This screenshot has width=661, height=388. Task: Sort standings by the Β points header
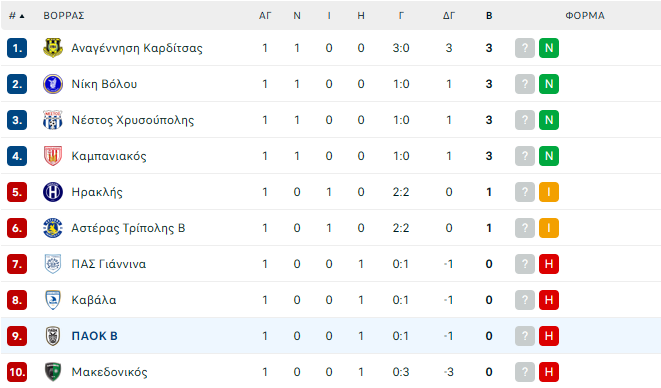pyautogui.click(x=489, y=16)
